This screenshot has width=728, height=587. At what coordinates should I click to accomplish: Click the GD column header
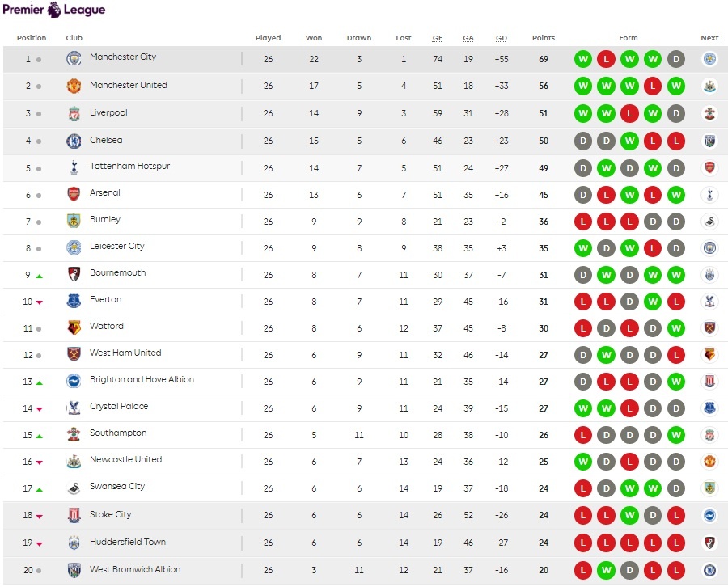(x=502, y=38)
